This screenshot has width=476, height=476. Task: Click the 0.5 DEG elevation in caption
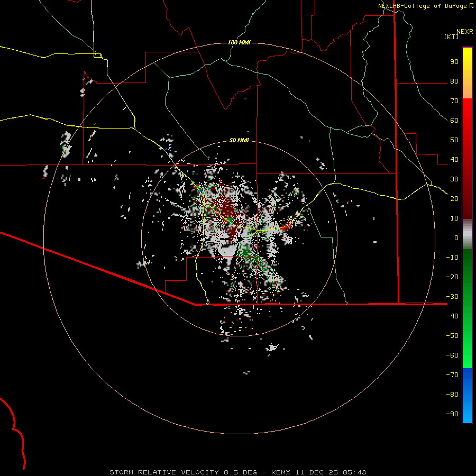coord(241,472)
